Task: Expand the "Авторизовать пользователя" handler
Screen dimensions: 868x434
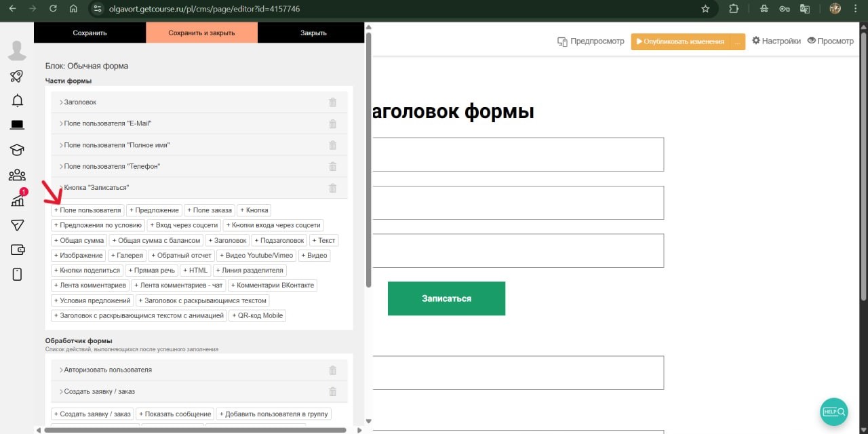Action: (x=107, y=370)
